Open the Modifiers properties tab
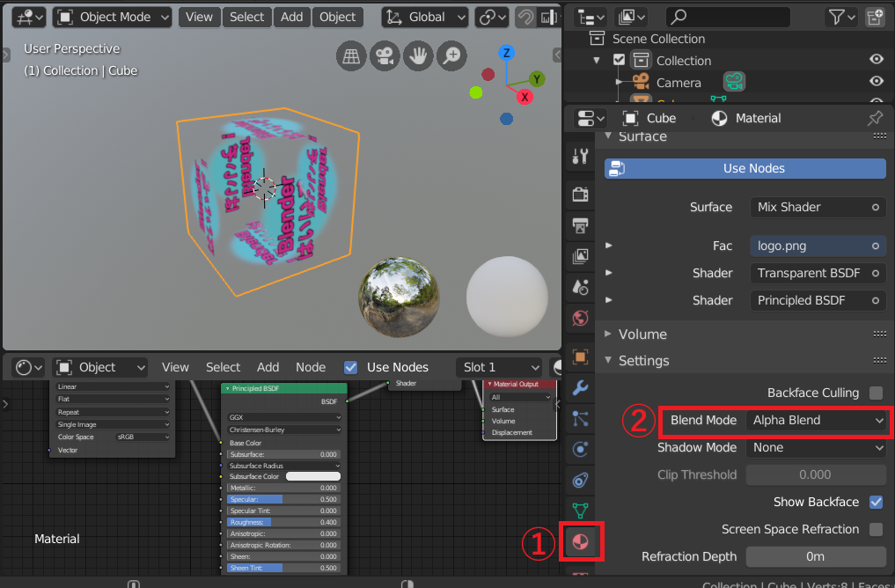Screen dimensions: 895x588 coord(580,387)
